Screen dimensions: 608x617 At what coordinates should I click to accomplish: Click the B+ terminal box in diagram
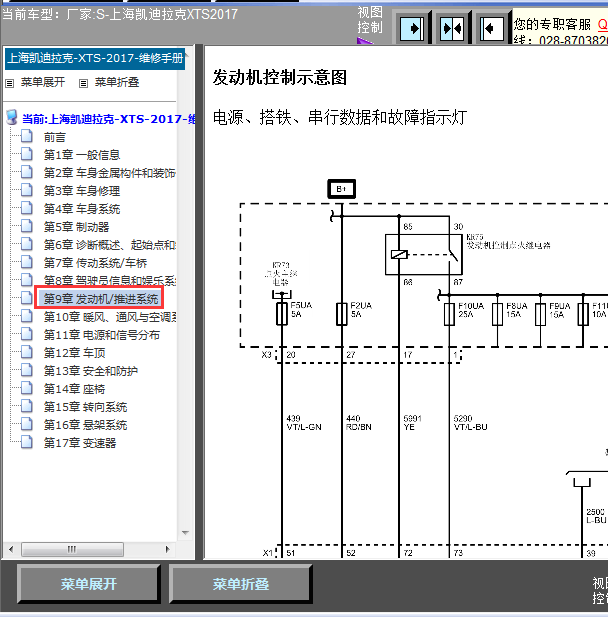342,189
